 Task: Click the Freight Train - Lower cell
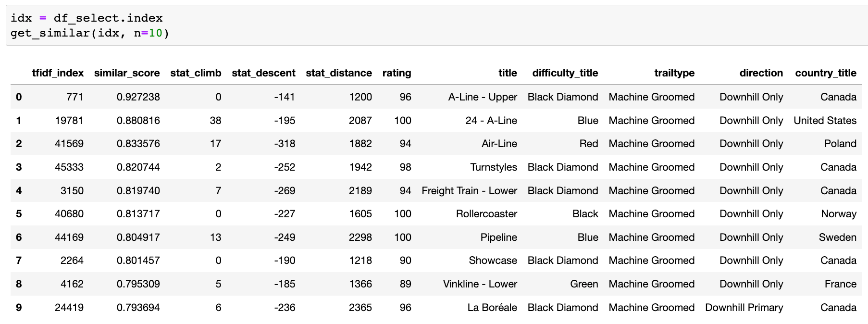click(469, 191)
